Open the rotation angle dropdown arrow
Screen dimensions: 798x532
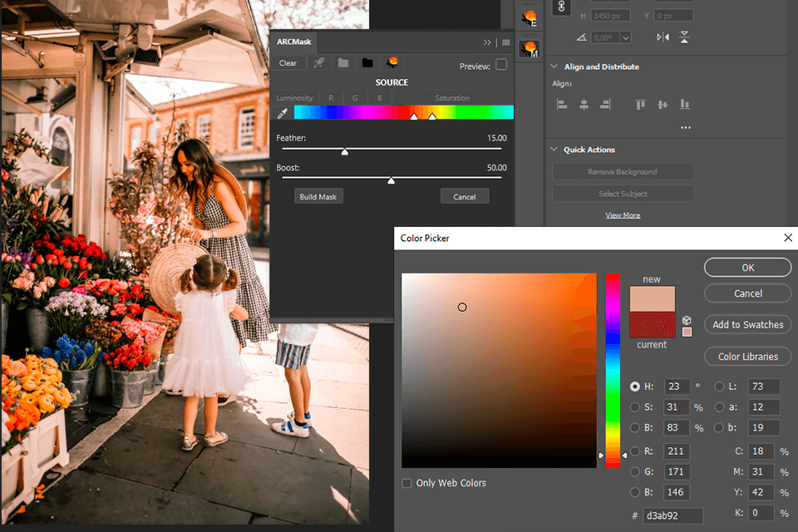[625, 37]
